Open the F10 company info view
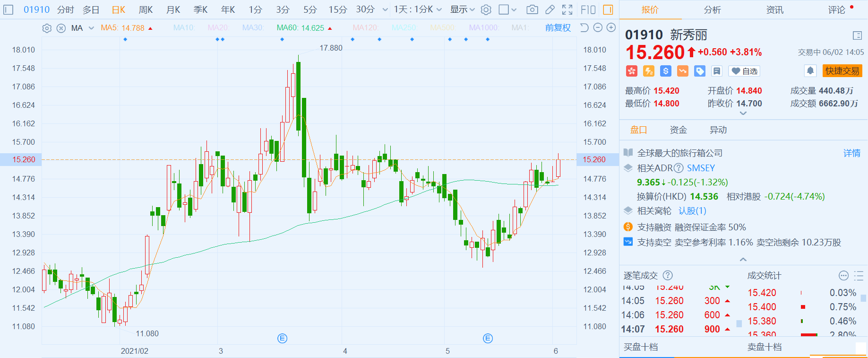 click(x=588, y=9)
